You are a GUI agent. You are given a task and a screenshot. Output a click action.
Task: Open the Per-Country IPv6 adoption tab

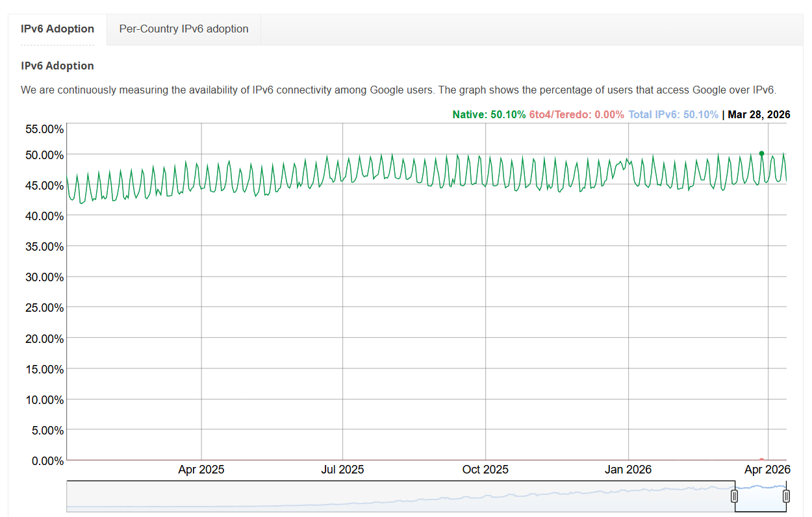coord(184,29)
